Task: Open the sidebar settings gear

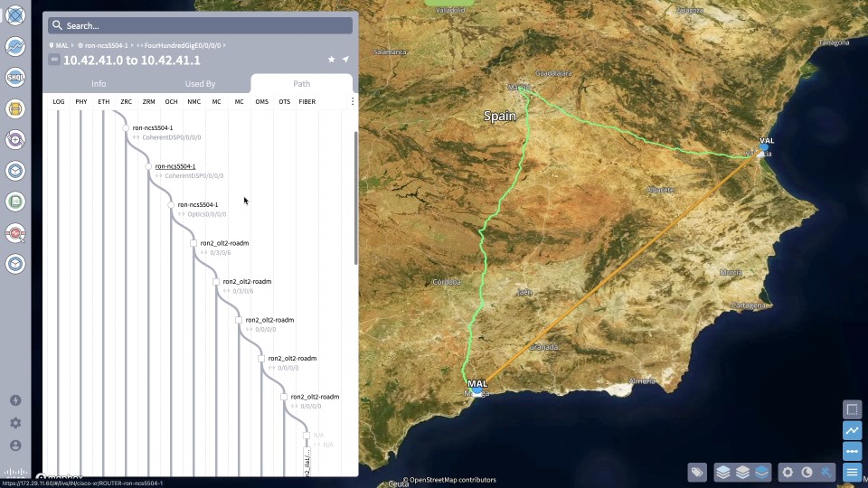Action: click(15, 423)
